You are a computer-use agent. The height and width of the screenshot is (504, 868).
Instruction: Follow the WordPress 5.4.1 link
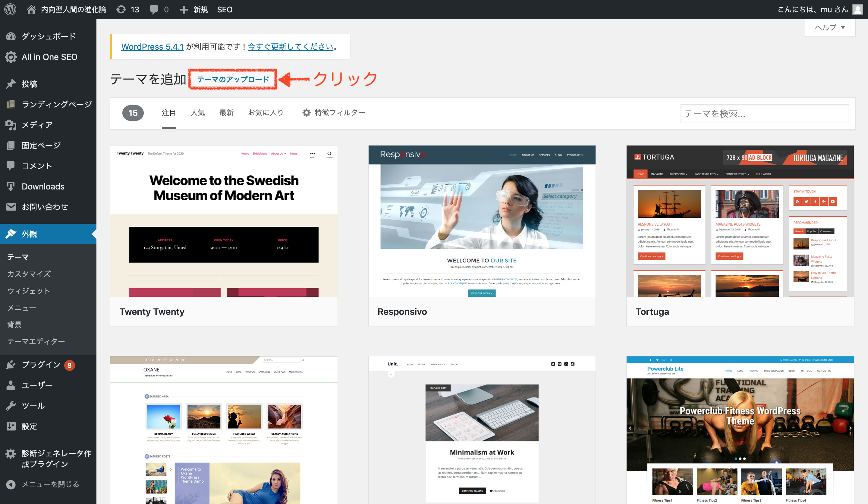152,46
